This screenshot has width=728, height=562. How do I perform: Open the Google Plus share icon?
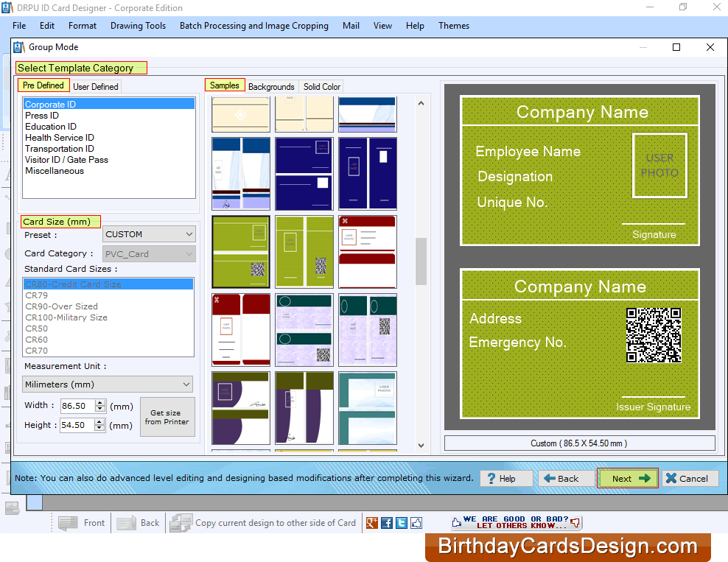point(372,523)
